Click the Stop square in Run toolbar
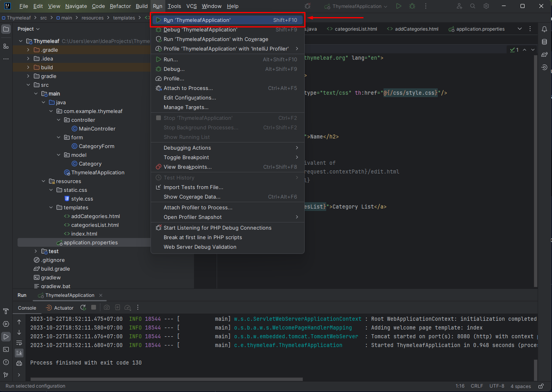Viewport: 552px width, 392px height. [x=94, y=308]
